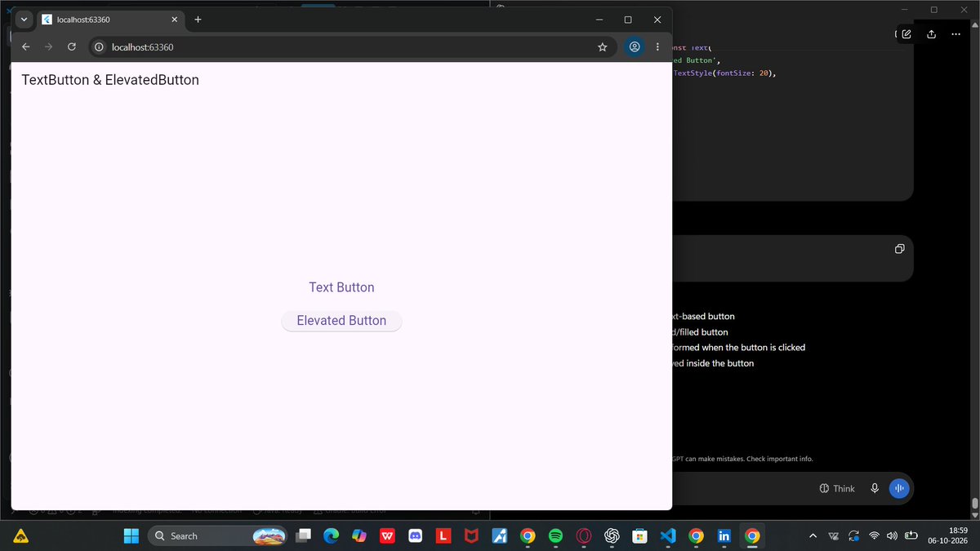Open the tab search dropdown in Chrome
The image size is (980, 551).
(24, 20)
